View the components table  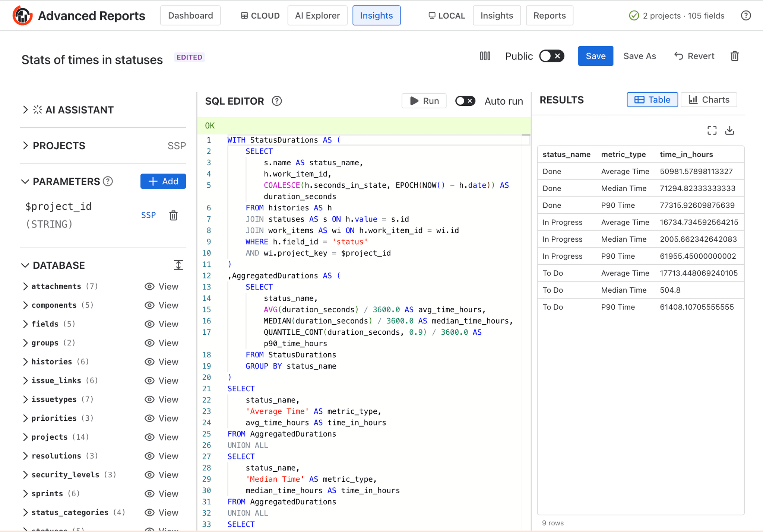pos(161,305)
